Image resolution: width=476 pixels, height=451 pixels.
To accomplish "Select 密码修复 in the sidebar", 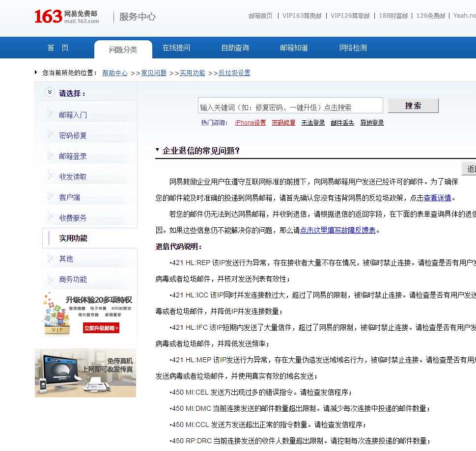I will coord(73,135).
